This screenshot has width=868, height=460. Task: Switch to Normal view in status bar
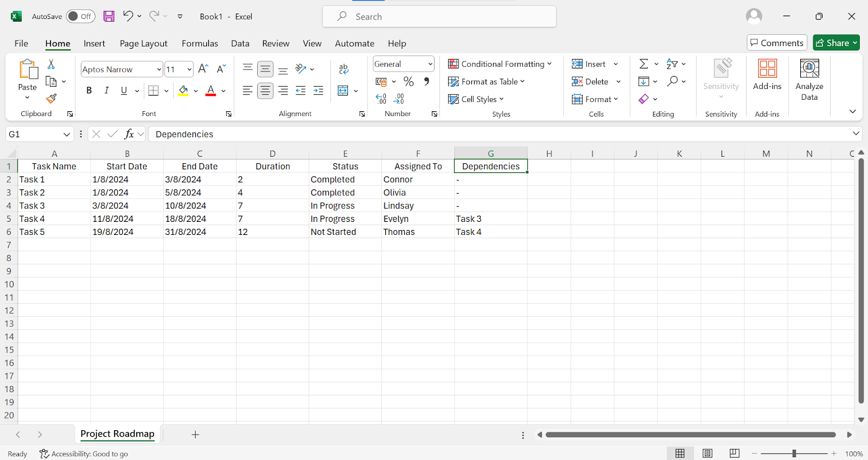pyautogui.click(x=680, y=453)
